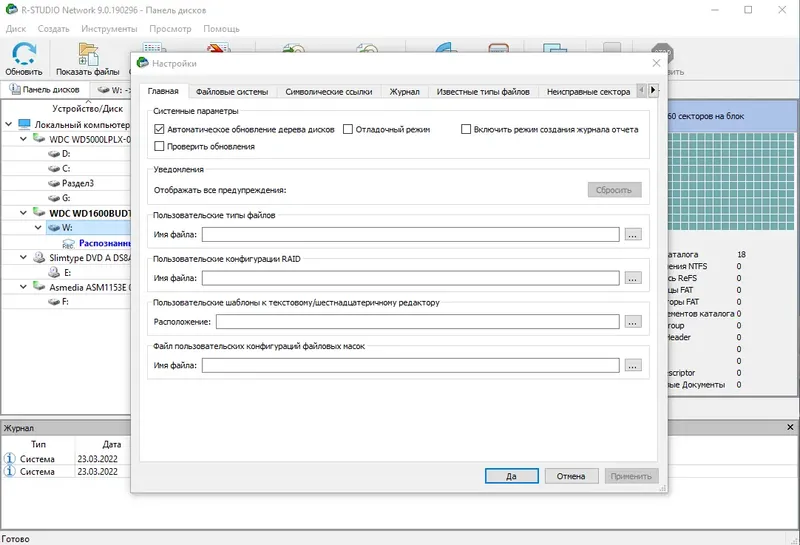Viewport: 800px width, 545px height.
Task: Click the Панель дисков tab icon
Action: 15,89
